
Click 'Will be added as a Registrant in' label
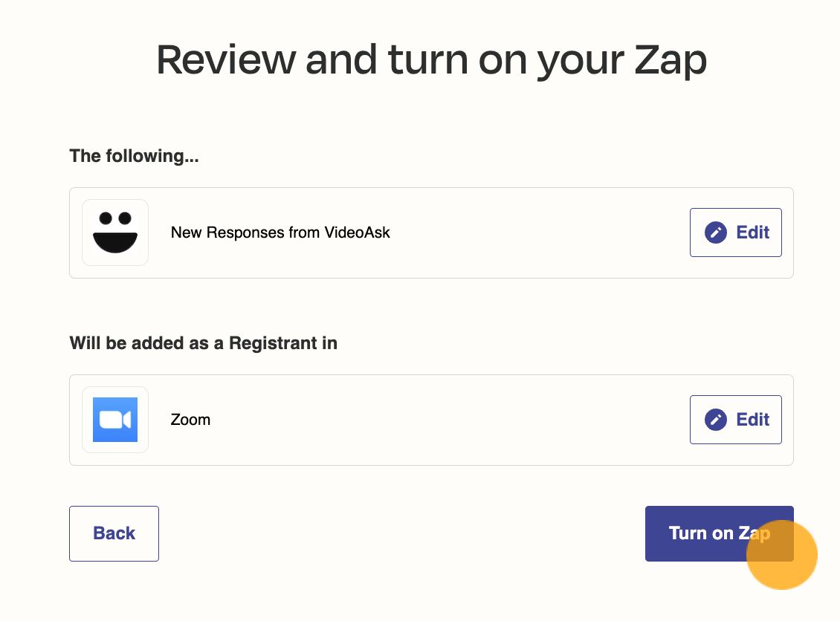click(x=204, y=343)
